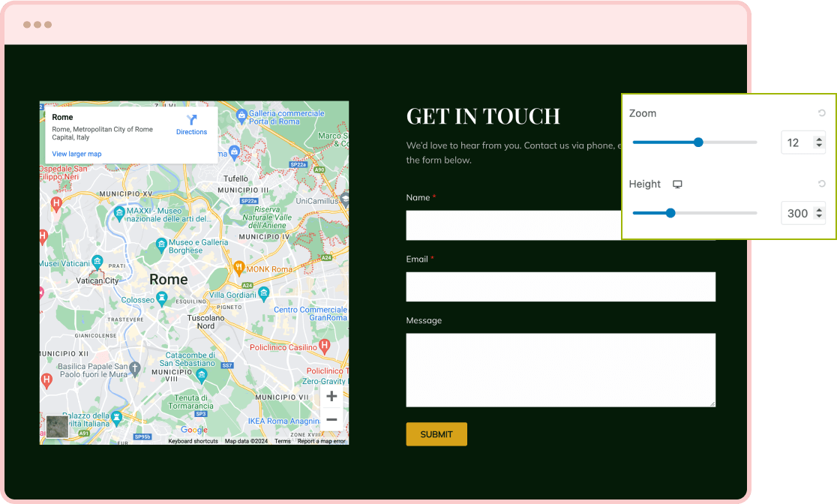Select the Musei Vaticani pin

click(x=97, y=262)
